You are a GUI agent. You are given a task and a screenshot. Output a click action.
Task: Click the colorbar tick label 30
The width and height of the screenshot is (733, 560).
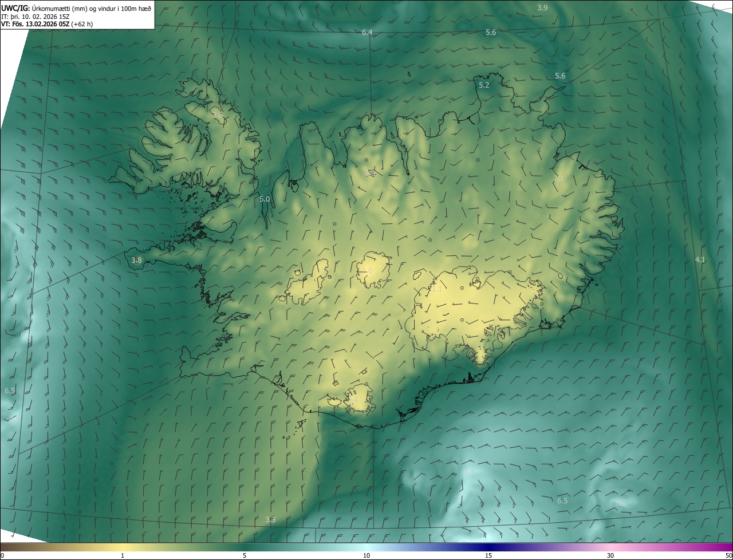pos(610,555)
